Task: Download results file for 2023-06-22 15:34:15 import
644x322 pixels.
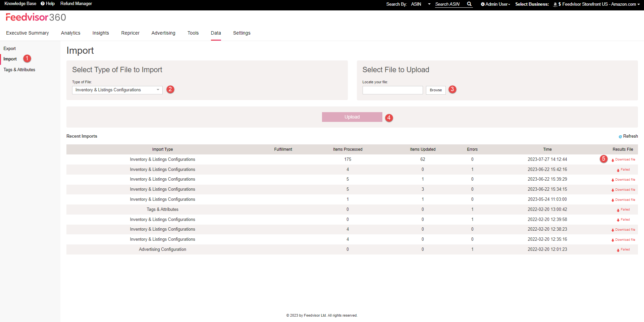Action: pyautogui.click(x=623, y=190)
